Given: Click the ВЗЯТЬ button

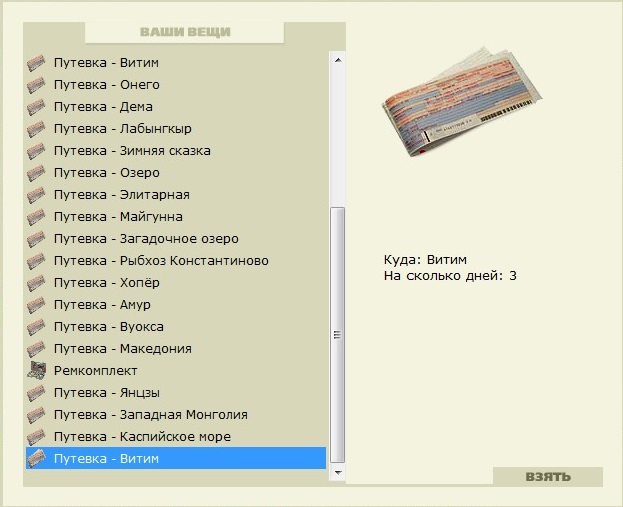Looking at the screenshot, I should point(548,476).
